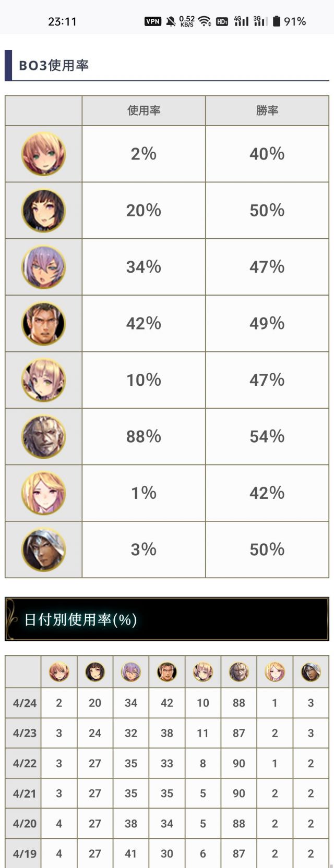Tap the BO3使用率 section heading
Screen dimensions: 334x868
tap(54, 66)
